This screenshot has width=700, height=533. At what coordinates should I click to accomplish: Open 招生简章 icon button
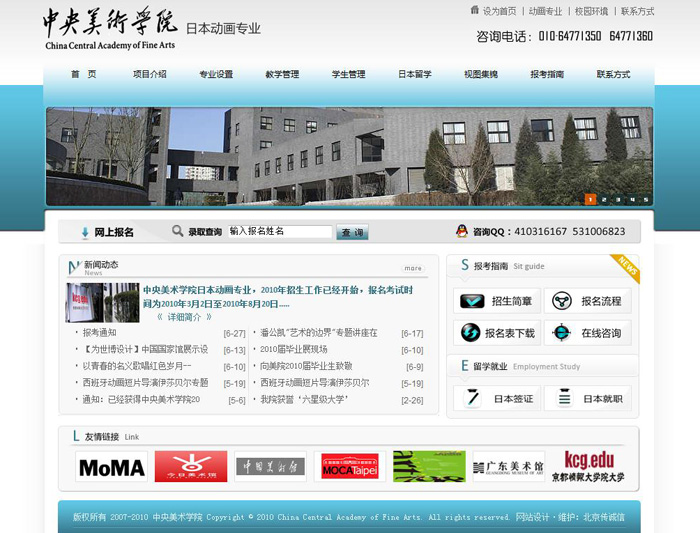click(x=471, y=301)
